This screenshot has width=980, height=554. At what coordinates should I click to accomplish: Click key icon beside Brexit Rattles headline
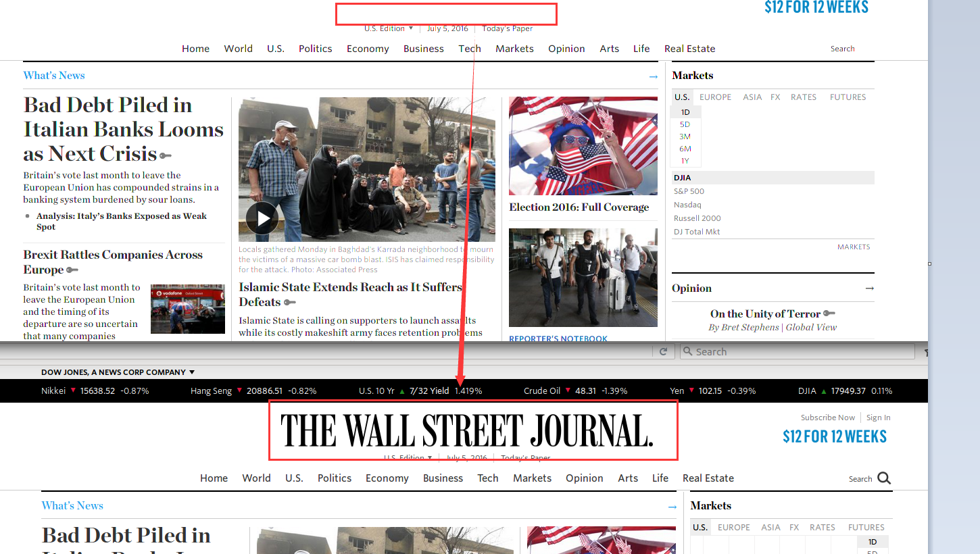tap(72, 270)
